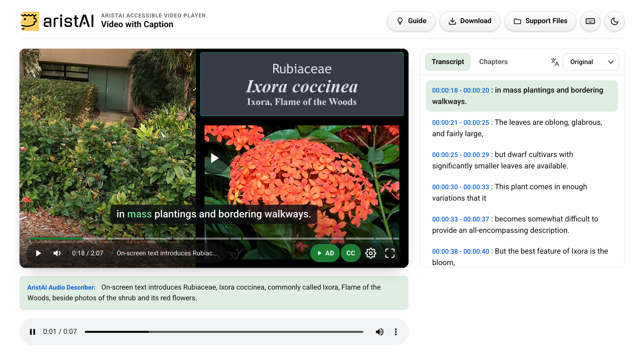Viewport: 644px width, 354px height.
Task: Seek on the audio description progress bar
Action: 224,332
